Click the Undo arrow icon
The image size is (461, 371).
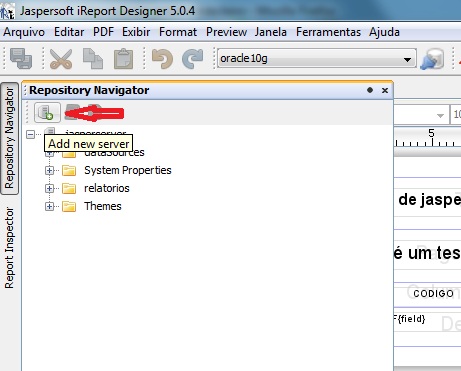(x=162, y=59)
